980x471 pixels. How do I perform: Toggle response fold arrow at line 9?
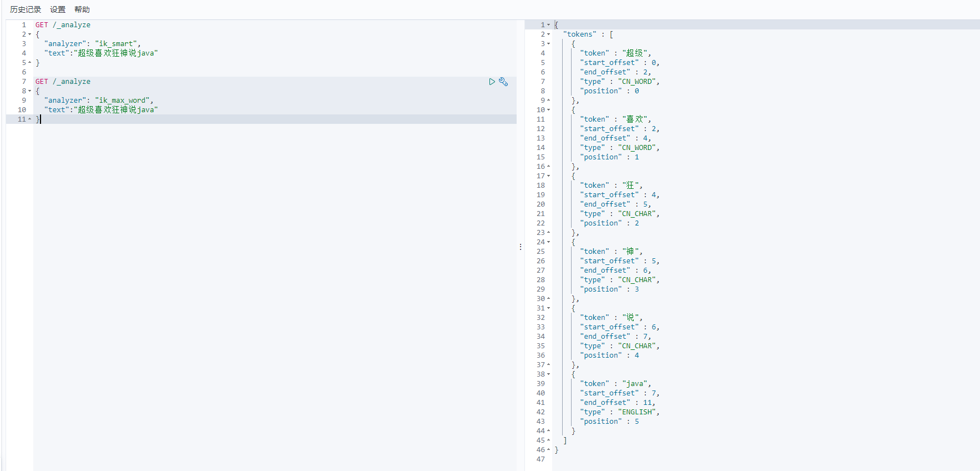coord(549,101)
